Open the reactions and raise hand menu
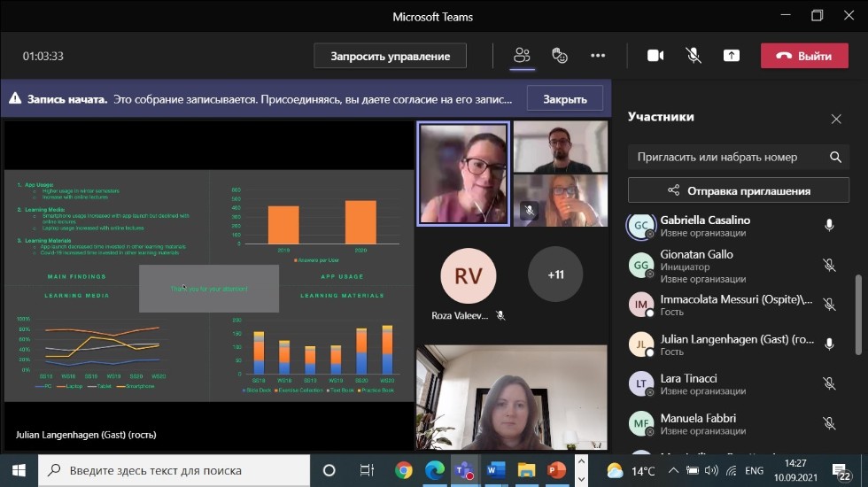The height and width of the screenshot is (487, 868). point(560,56)
